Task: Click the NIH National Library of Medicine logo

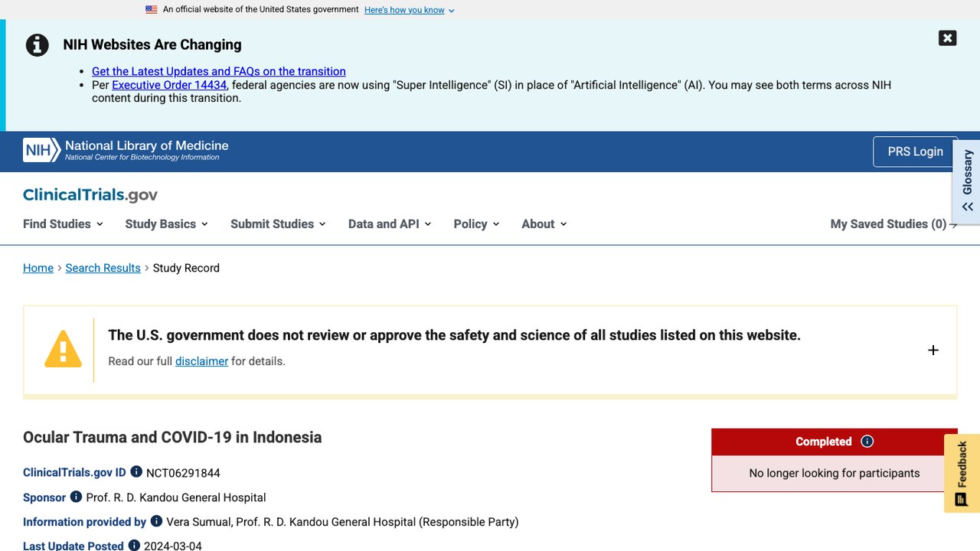Action: 126,150
